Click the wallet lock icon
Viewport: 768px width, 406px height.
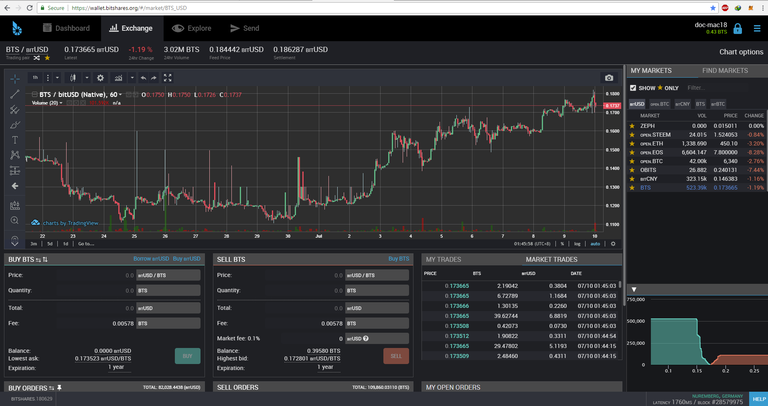click(737, 29)
